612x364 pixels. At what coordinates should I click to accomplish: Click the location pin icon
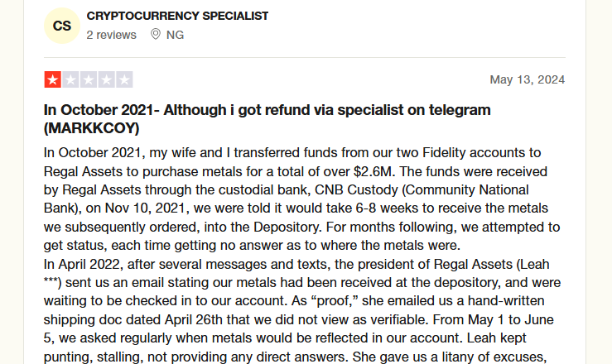(156, 34)
